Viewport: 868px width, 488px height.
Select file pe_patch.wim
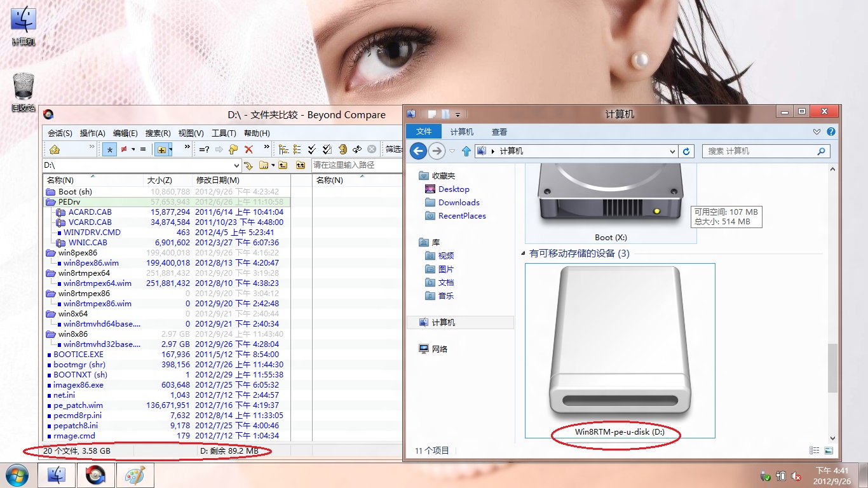(78, 405)
